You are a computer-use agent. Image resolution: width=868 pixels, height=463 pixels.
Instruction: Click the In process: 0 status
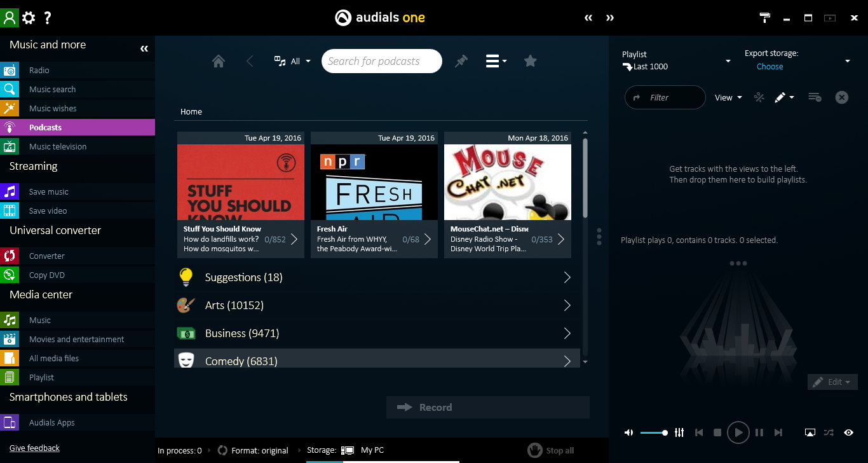(180, 450)
